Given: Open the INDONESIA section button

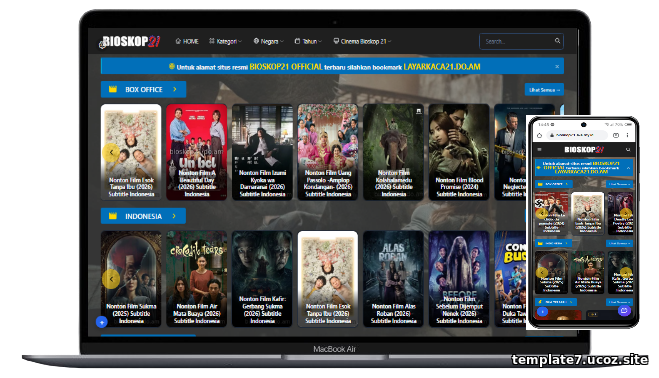Looking at the screenshot, I should point(143,216).
